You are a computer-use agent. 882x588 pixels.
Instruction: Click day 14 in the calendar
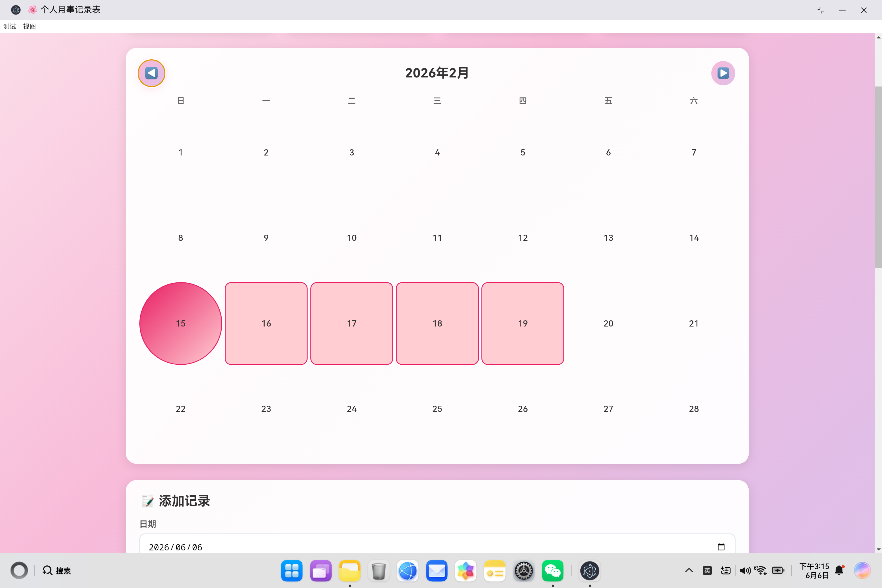[x=693, y=238]
